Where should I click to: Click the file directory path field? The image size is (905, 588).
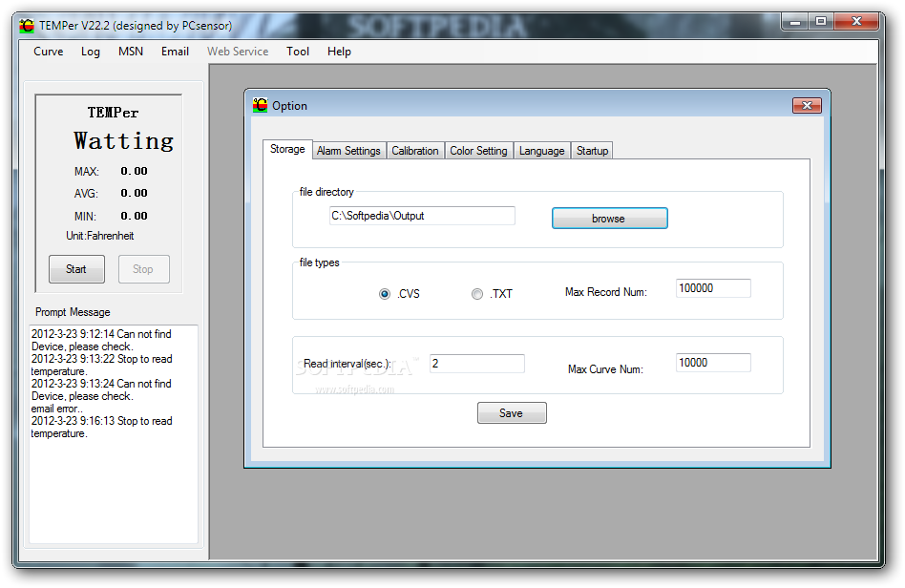[422, 216]
